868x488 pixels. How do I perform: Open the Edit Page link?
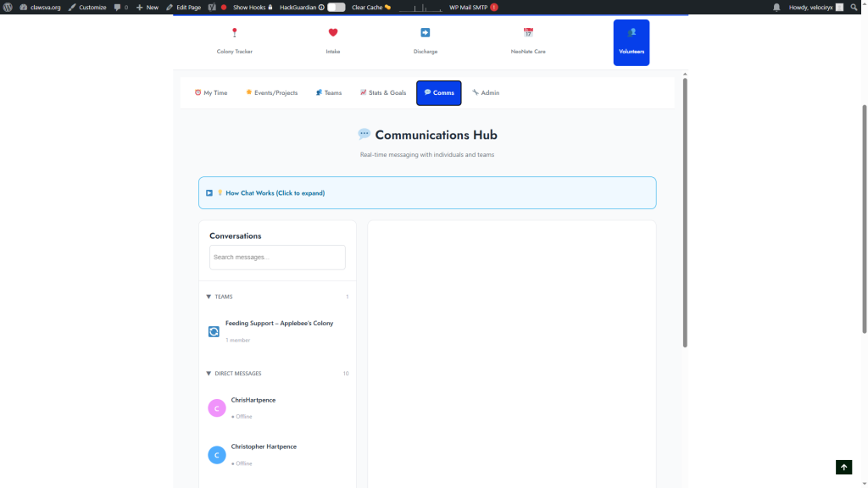click(183, 7)
